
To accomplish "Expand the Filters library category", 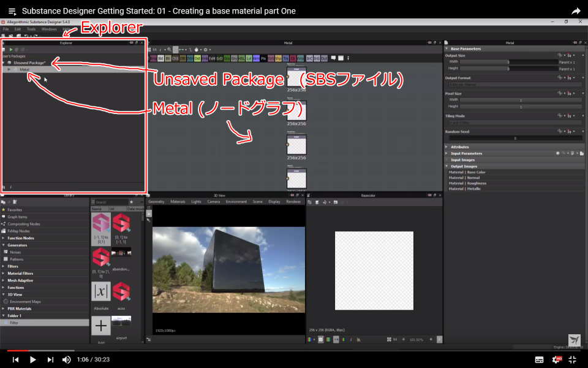I will tap(4, 266).
